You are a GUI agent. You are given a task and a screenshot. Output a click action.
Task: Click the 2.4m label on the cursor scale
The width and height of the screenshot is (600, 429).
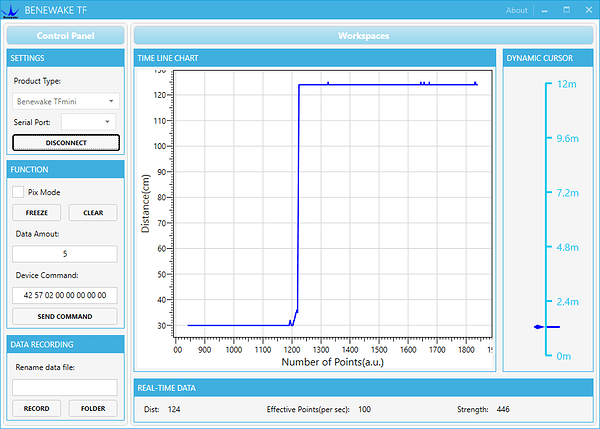(x=567, y=302)
